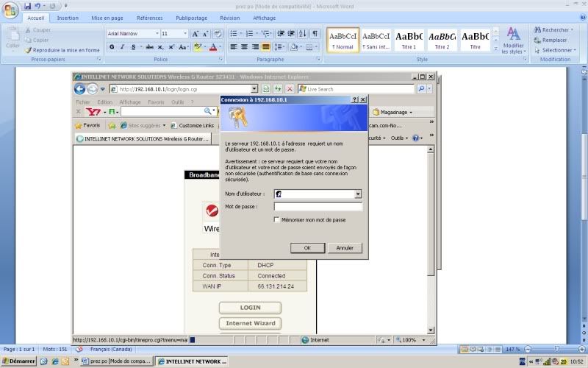Toggle italic formatting in the ribbon
Screen dimensions: 588x368
point(122,46)
